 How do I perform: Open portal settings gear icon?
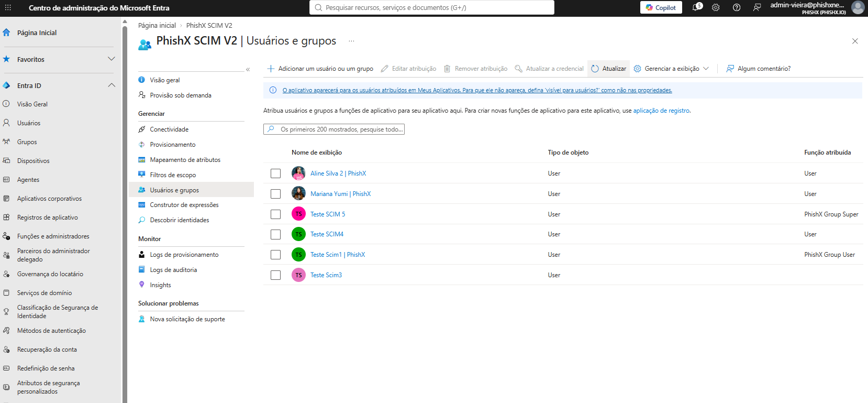[716, 7]
